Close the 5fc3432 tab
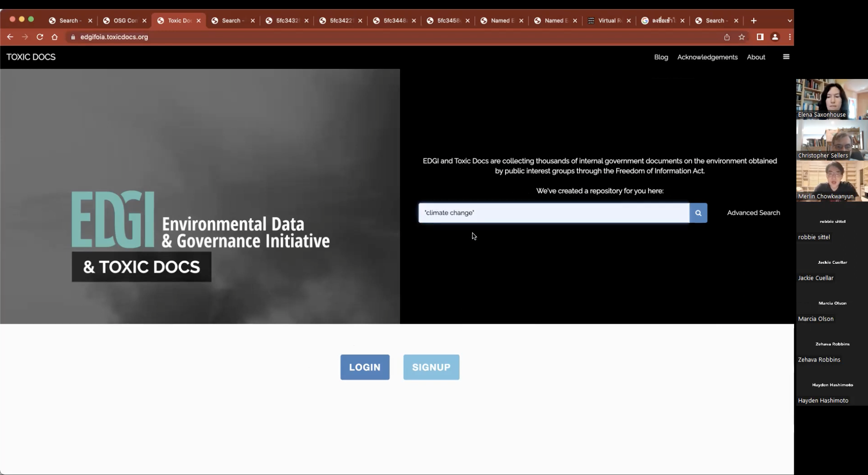 (306, 21)
